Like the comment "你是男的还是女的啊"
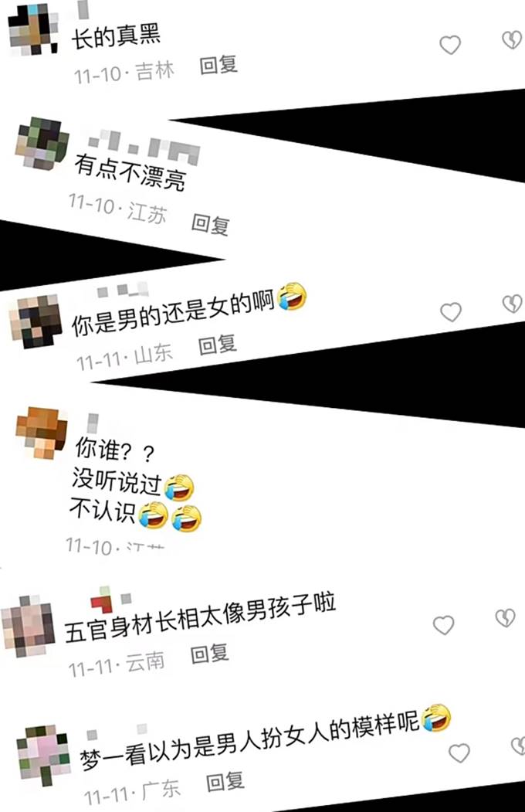 pos(451,312)
